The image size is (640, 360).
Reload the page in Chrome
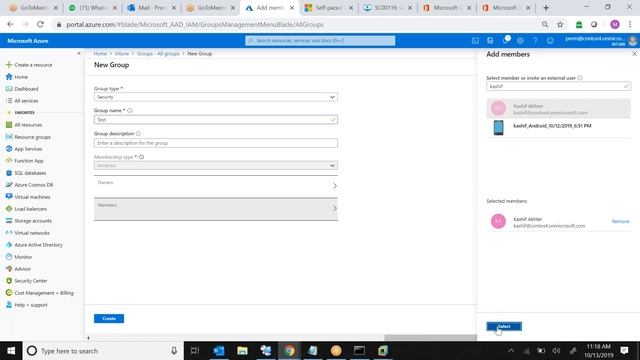[40, 24]
